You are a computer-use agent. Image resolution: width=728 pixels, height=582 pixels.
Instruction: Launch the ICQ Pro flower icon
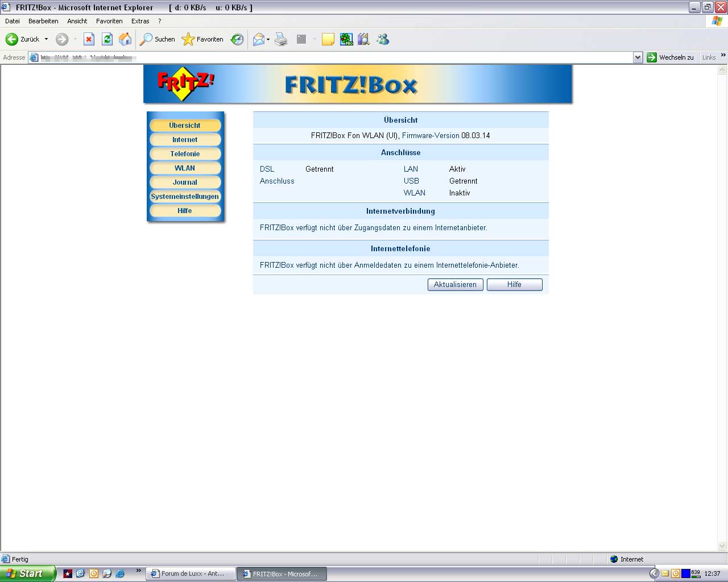[346, 39]
